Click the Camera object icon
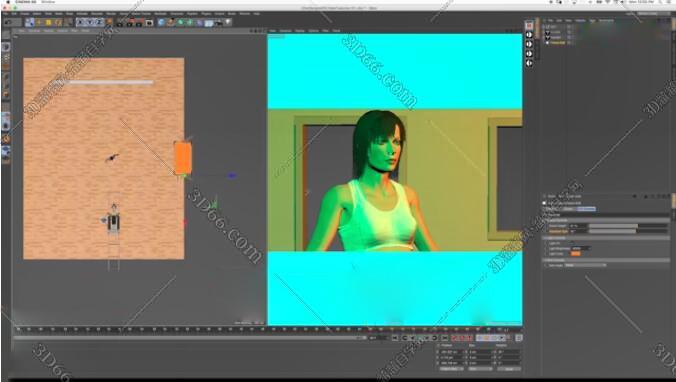Screen dimensions: 676x382 219,22
